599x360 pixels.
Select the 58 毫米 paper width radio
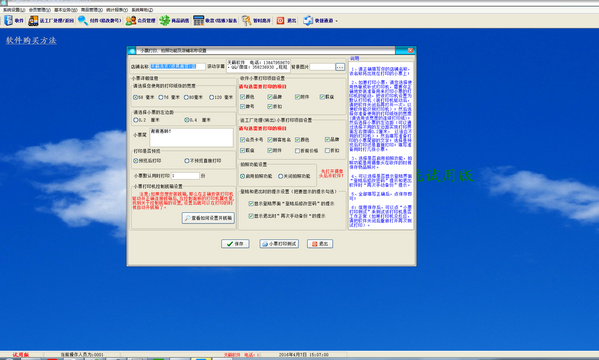[x=135, y=97]
